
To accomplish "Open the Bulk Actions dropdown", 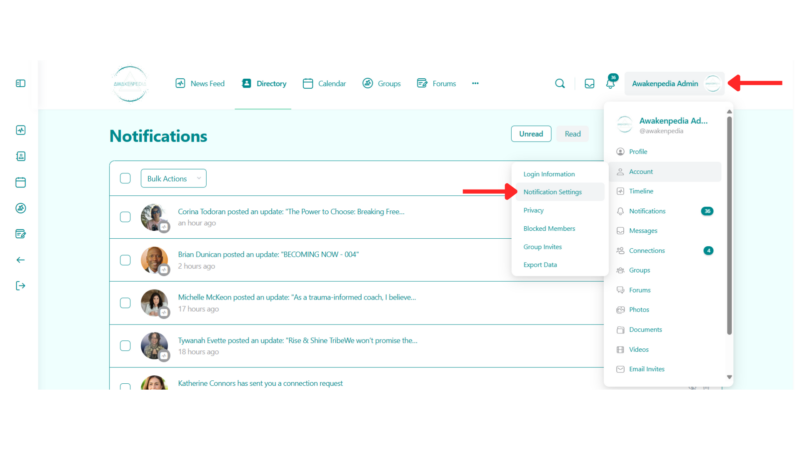I will (x=173, y=179).
